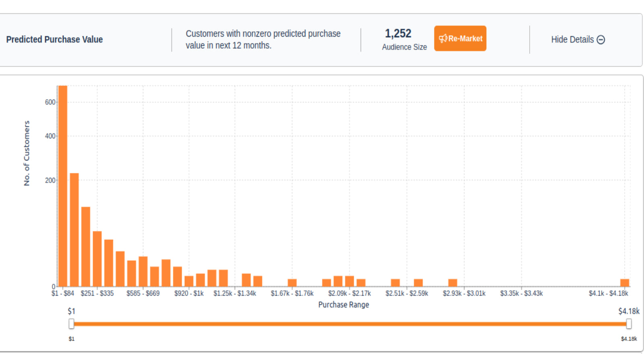Screen dimensions: 644x362
Task: Collapse the chart using Hide Details
Action: (572, 39)
